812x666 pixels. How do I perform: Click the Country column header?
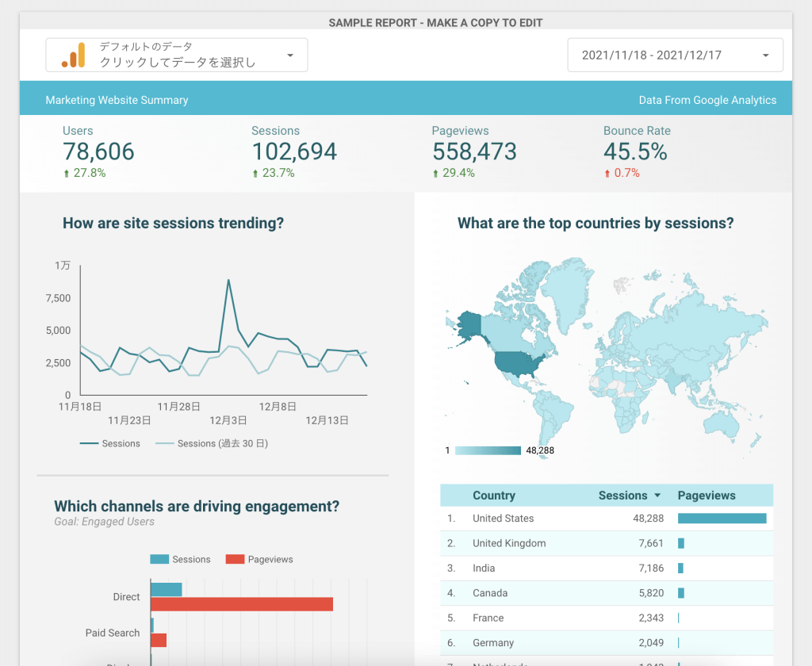tap(494, 496)
